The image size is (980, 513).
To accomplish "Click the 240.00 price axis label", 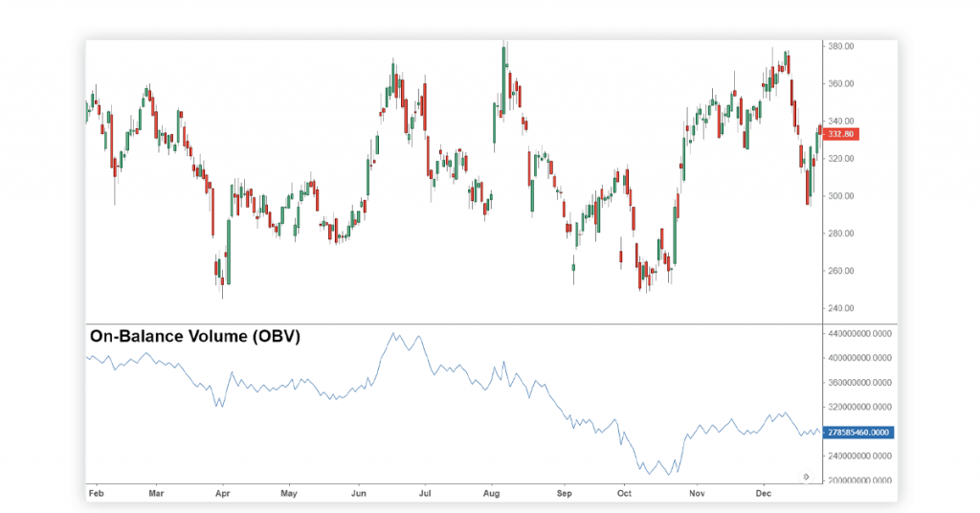I will click(840, 308).
